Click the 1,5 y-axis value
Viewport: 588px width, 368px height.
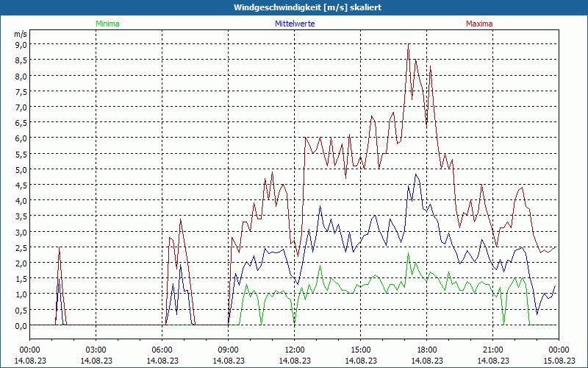click(x=21, y=279)
